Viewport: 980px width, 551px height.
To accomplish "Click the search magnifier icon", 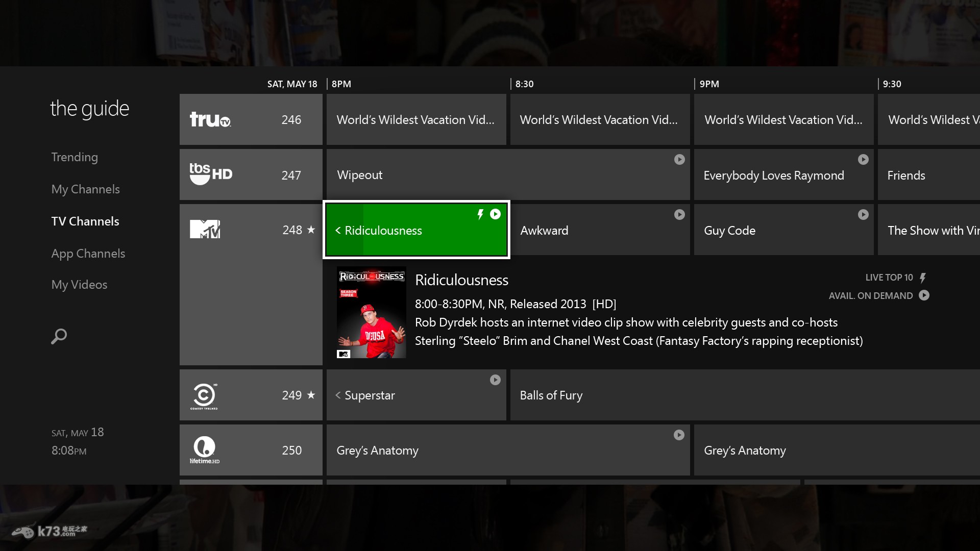I will [59, 336].
